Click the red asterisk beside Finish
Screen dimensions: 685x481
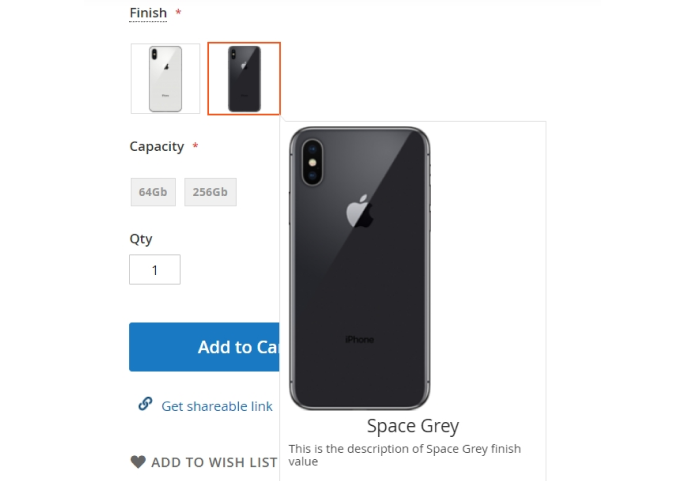(x=178, y=13)
